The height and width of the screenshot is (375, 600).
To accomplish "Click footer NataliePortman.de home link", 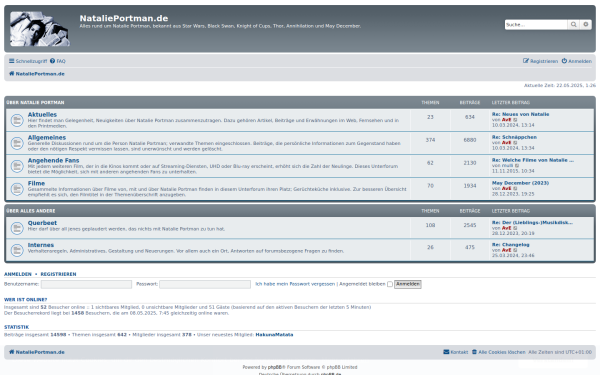I will click(37, 352).
